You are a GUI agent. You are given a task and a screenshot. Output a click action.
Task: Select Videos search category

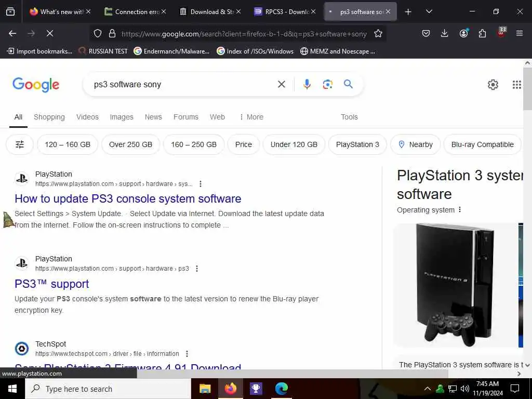[x=87, y=117]
